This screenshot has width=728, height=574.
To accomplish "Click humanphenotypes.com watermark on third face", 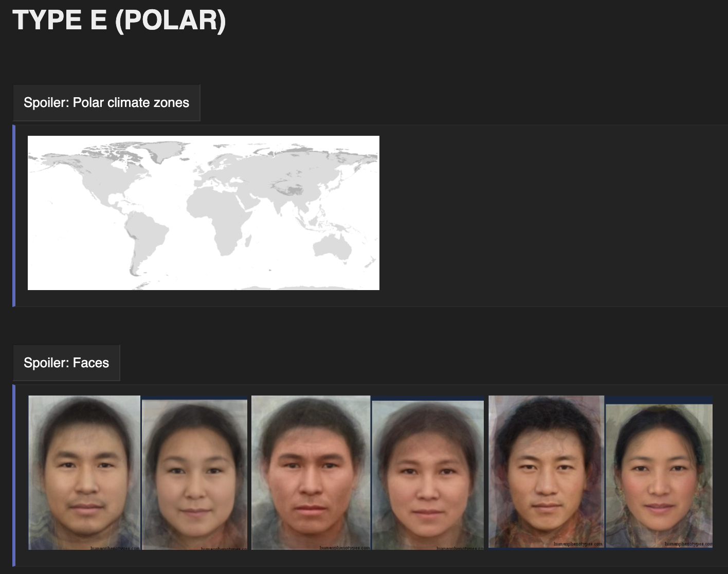I will click(344, 548).
